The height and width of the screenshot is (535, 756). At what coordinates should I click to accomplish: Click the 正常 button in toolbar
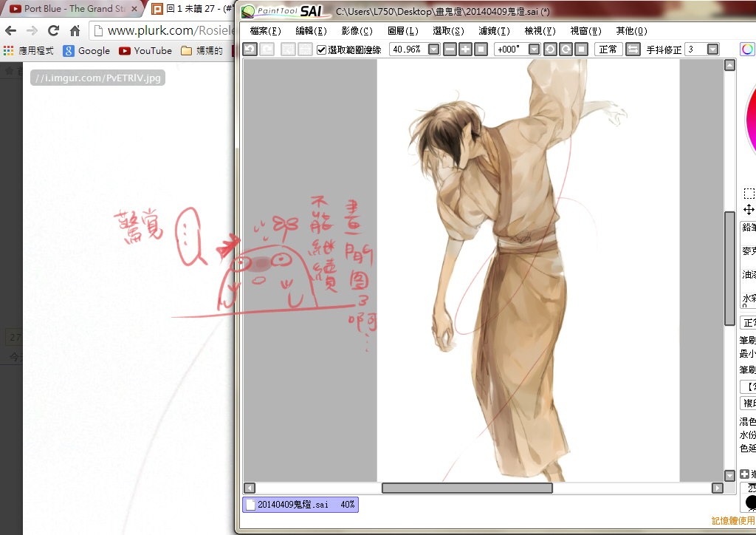click(x=608, y=50)
